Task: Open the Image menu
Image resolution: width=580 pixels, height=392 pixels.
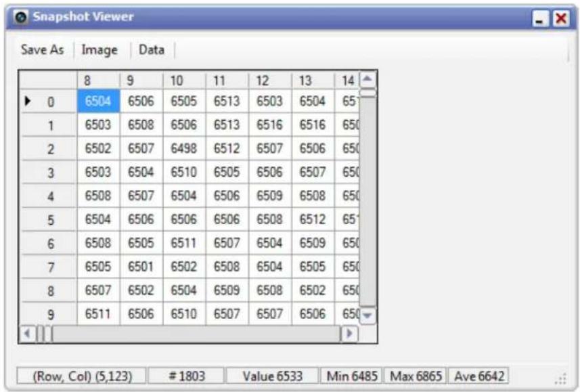Action: point(99,49)
